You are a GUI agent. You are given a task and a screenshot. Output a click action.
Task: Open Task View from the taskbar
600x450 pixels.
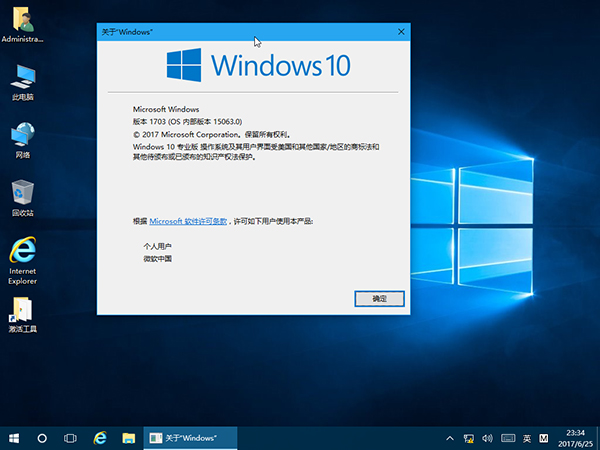(71, 438)
